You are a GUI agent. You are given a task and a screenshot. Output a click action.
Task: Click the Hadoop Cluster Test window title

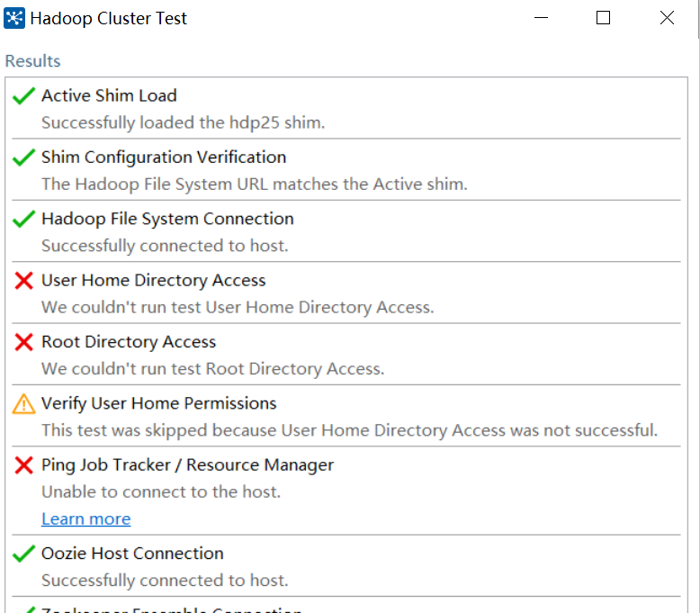coord(109,18)
